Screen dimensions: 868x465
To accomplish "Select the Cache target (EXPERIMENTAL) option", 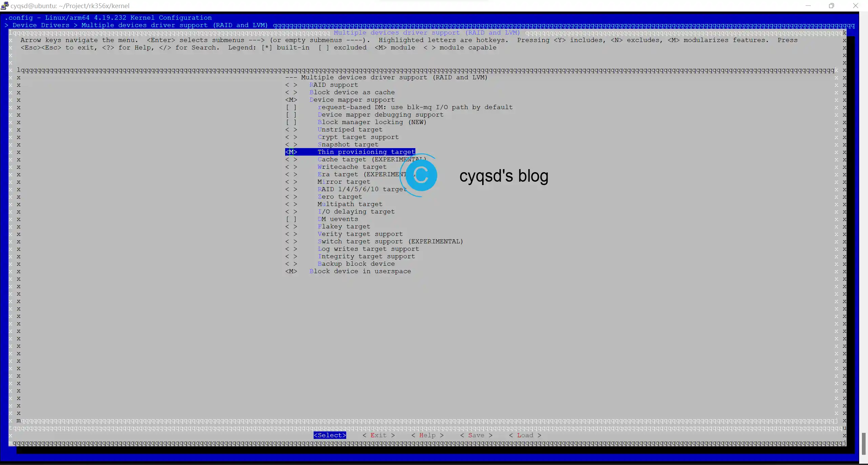I will point(355,159).
